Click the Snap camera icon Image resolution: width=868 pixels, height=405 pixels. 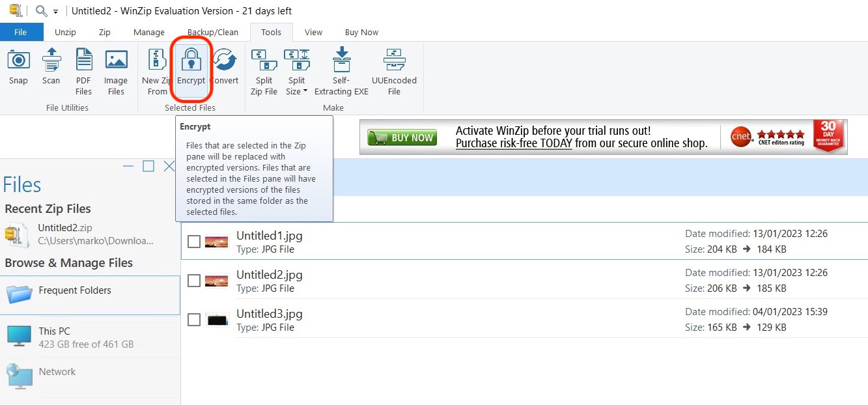click(18, 60)
